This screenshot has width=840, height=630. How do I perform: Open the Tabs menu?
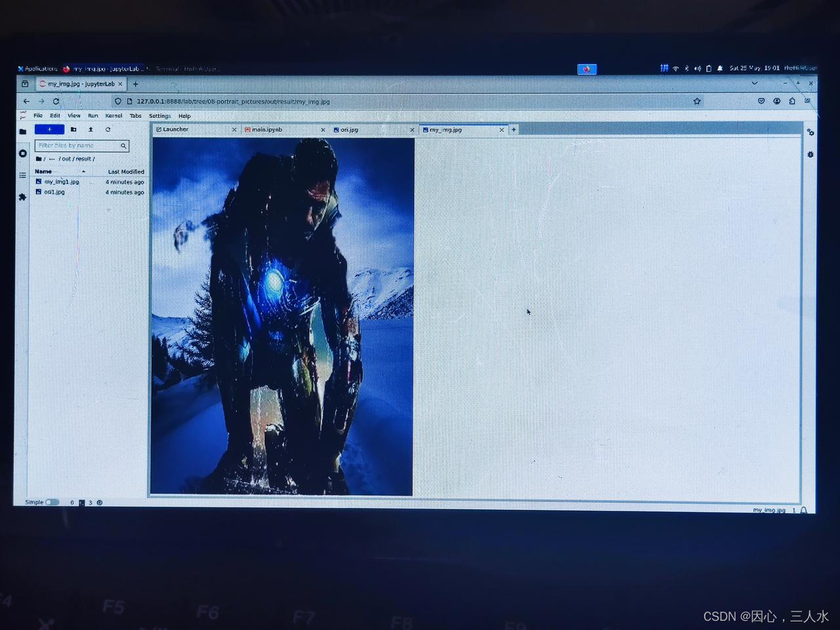click(x=135, y=115)
